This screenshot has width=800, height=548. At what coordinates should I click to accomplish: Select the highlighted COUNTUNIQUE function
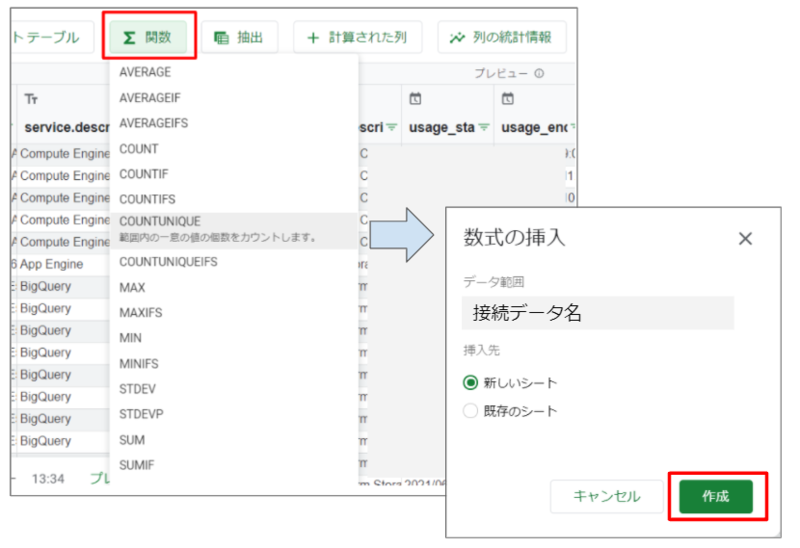(234, 231)
